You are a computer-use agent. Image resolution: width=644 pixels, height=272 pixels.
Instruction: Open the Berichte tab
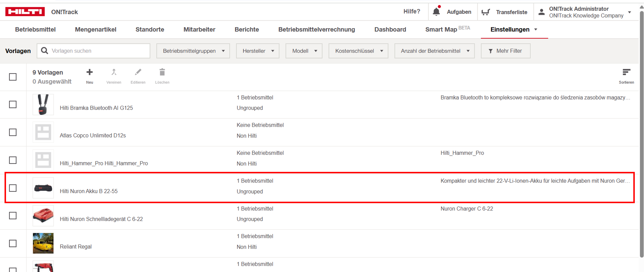247,29
